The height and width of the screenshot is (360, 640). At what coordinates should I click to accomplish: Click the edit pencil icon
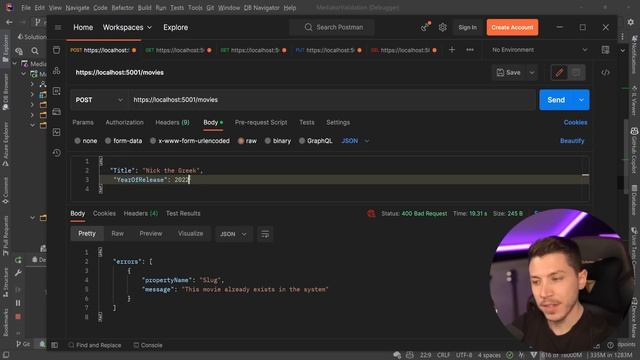pyautogui.click(x=559, y=73)
